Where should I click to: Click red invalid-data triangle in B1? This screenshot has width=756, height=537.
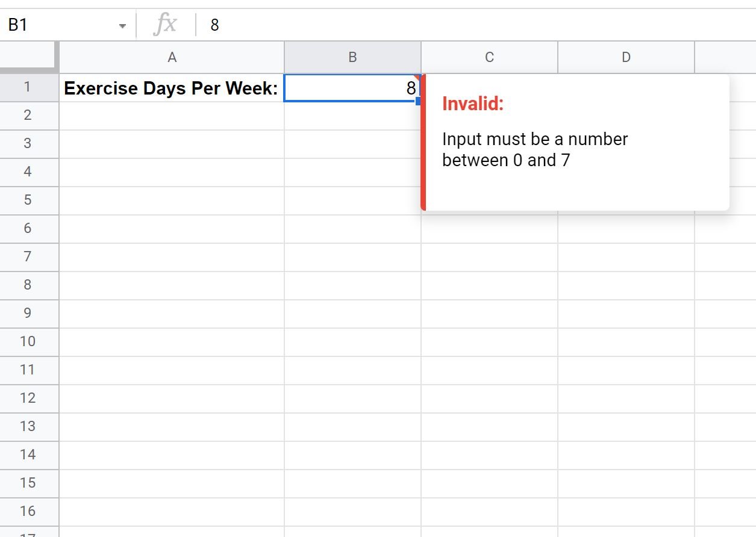417,78
